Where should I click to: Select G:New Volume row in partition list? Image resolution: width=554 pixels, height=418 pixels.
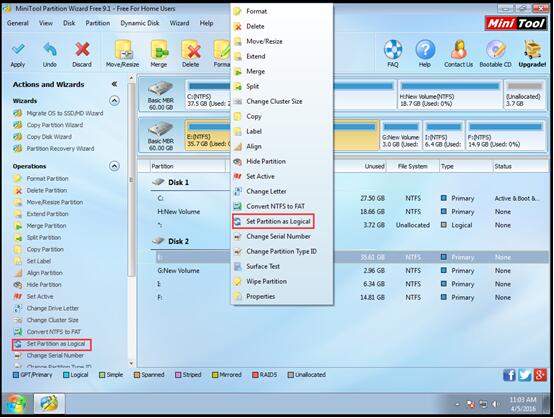coord(352,271)
